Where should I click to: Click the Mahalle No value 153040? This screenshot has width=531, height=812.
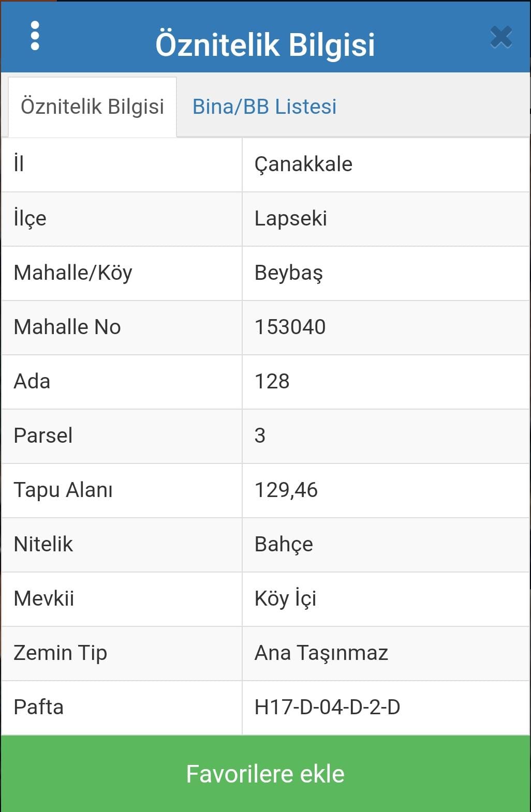(x=290, y=327)
